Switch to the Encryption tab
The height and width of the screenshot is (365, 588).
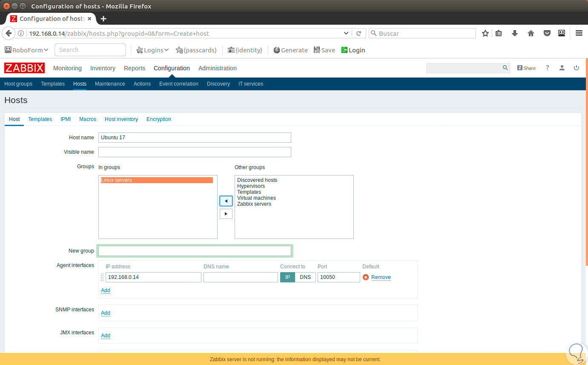[159, 119]
